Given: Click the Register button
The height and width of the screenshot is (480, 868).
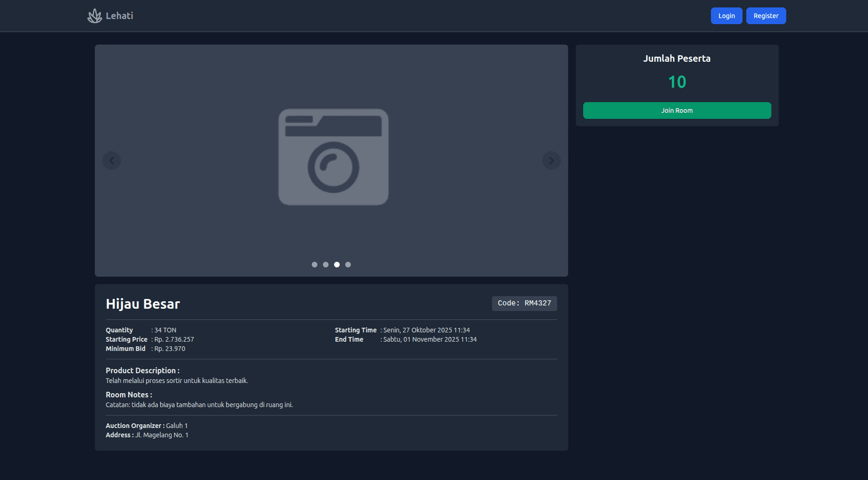Looking at the screenshot, I should click(x=766, y=16).
